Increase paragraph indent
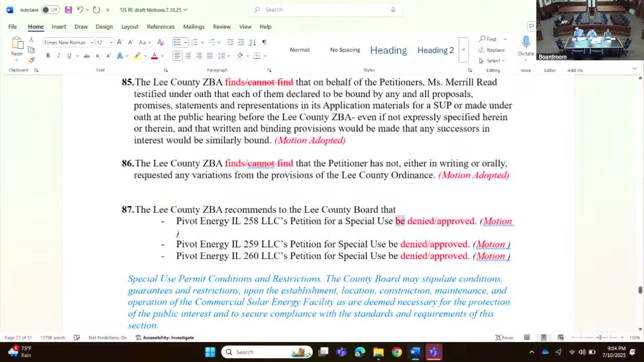Screen dimensions: 644x362 241,42
